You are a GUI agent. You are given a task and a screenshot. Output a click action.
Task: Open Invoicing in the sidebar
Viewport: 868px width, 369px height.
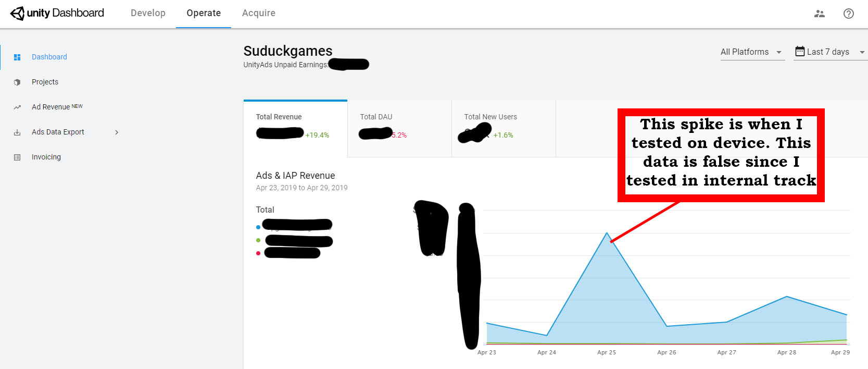46,157
